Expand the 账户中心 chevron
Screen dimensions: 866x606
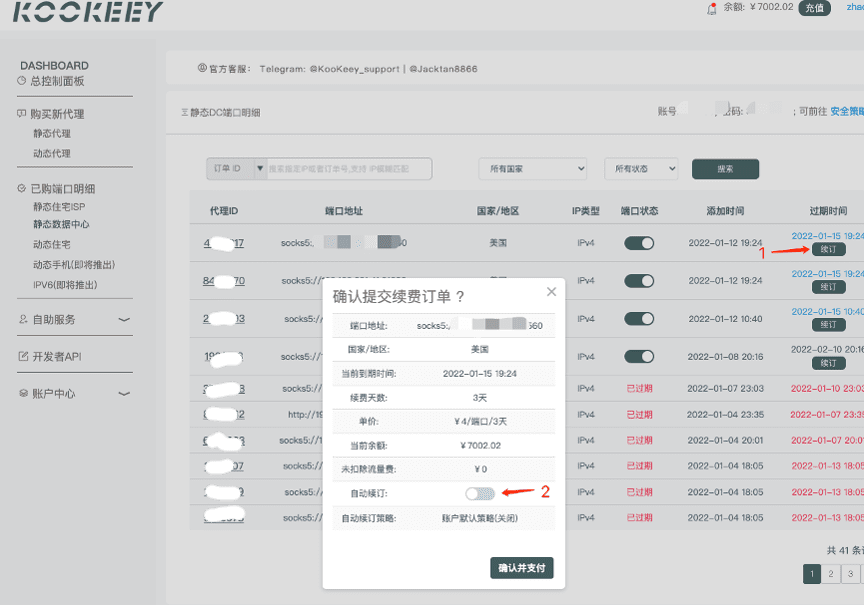point(124,393)
